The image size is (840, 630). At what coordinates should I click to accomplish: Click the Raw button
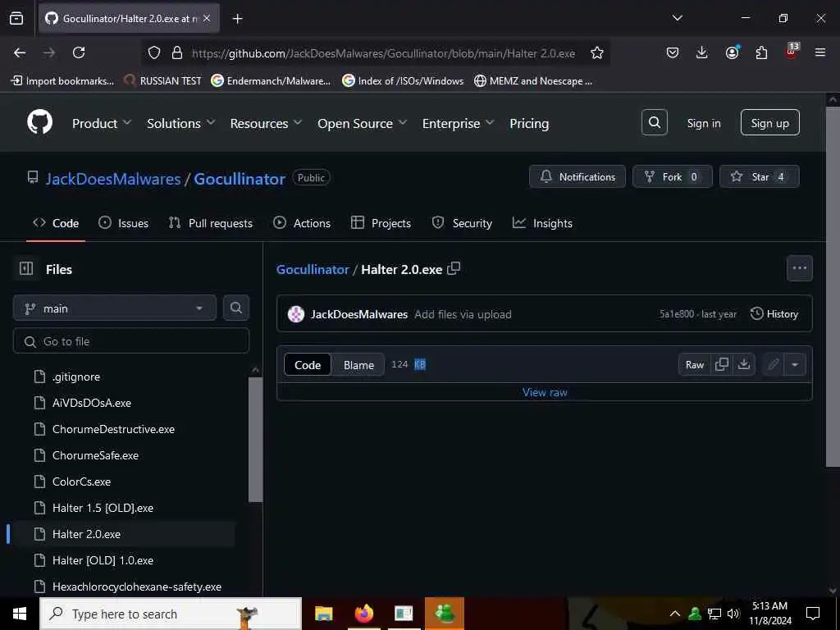[694, 364]
